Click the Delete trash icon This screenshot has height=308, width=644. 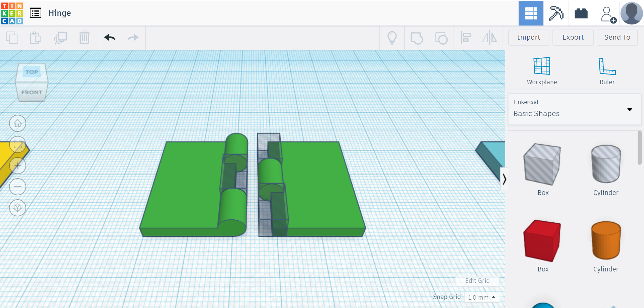84,38
